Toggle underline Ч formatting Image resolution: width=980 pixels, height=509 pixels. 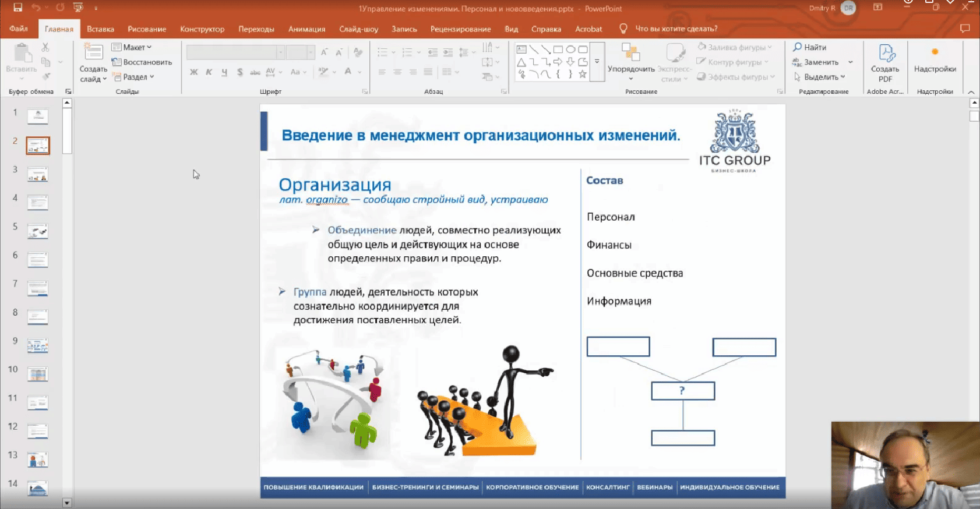coord(224,72)
